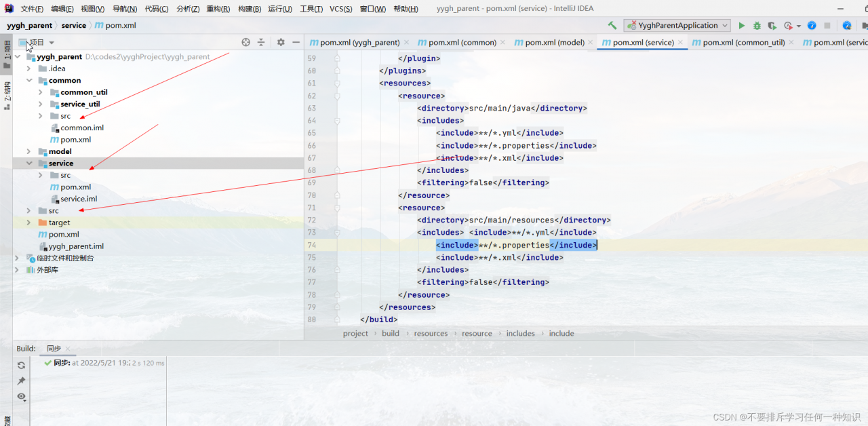Click the grey Stop square icon
Viewport: 868px width, 426px height.
[x=827, y=25]
